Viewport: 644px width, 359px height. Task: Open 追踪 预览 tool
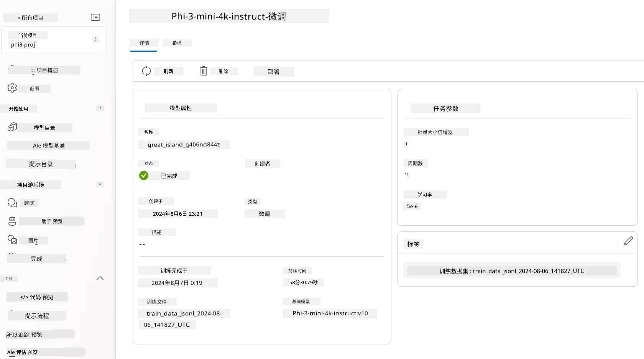pos(40,334)
